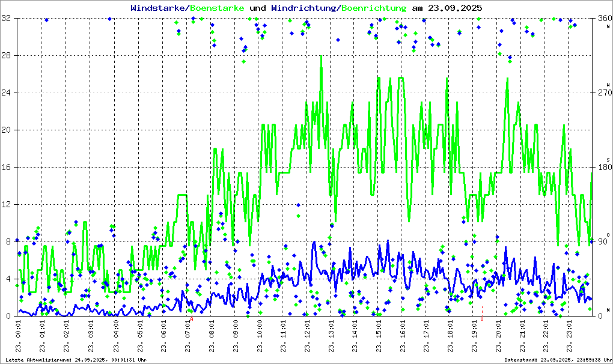Click the time label 23. 20:01
This screenshot has width=613, height=364.
click(x=498, y=336)
